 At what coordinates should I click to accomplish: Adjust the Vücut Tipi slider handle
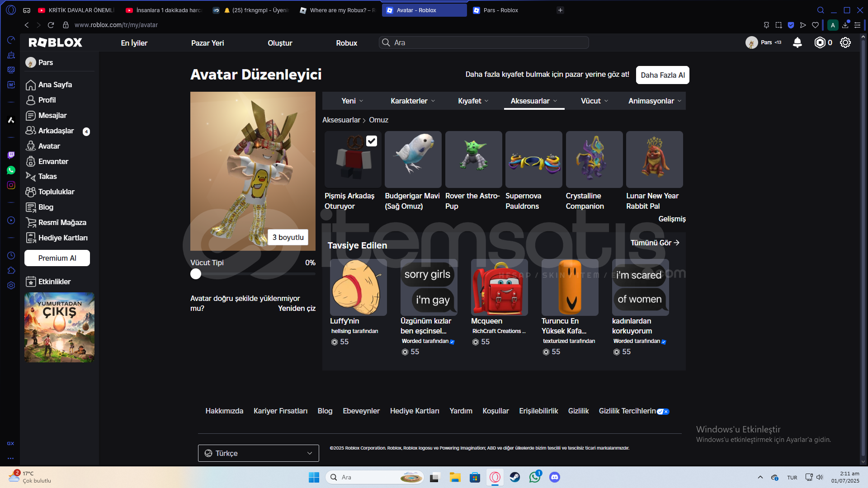click(196, 274)
